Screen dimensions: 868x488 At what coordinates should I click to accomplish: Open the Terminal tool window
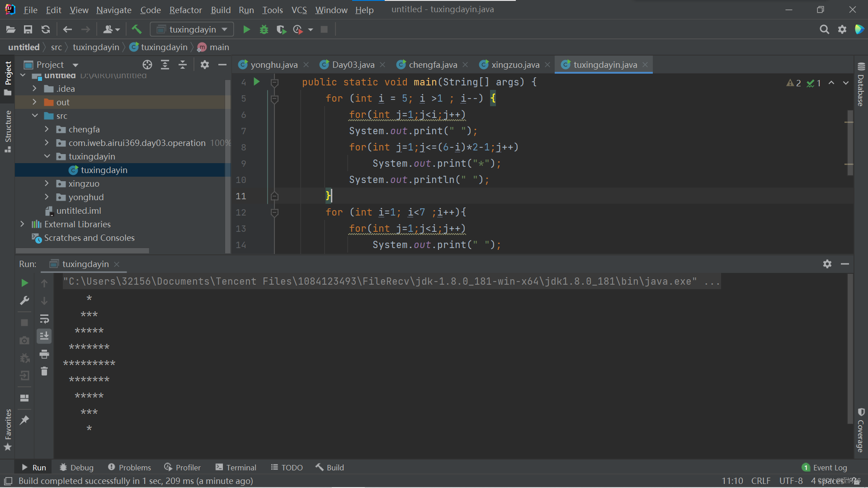pyautogui.click(x=236, y=468)
